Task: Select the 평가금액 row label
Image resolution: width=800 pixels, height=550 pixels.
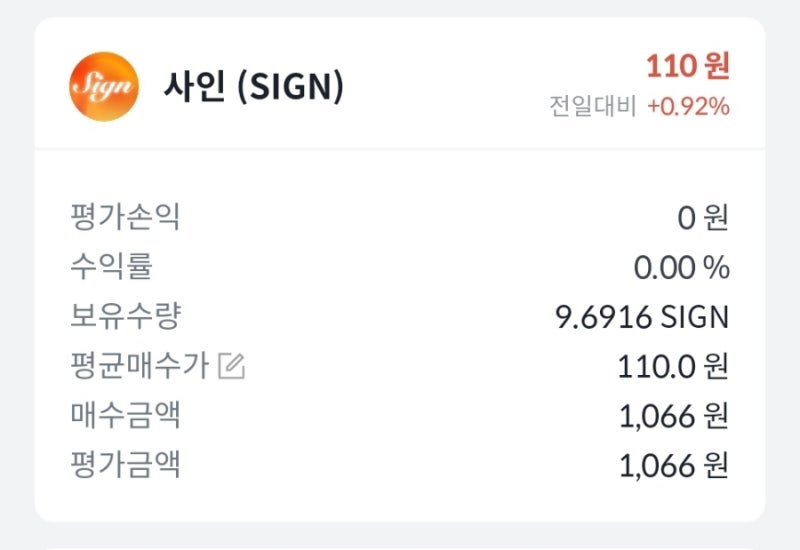Action: click(126, 466)
